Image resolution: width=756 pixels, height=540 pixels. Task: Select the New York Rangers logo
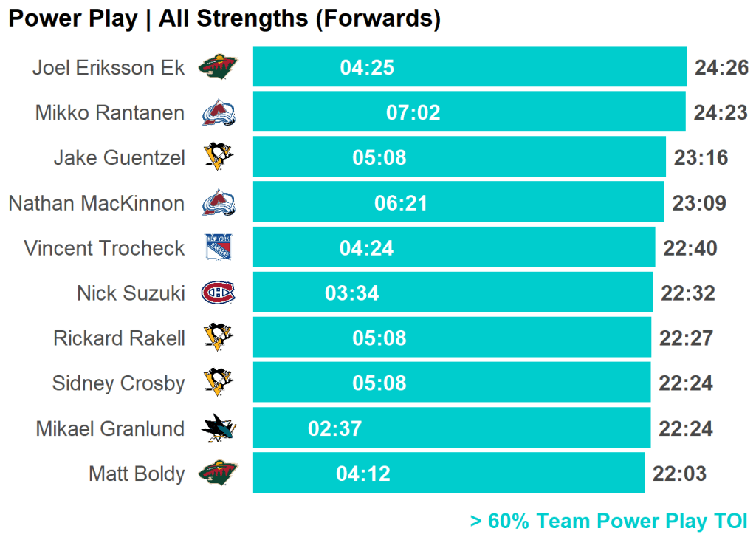(x=219, y=247)
